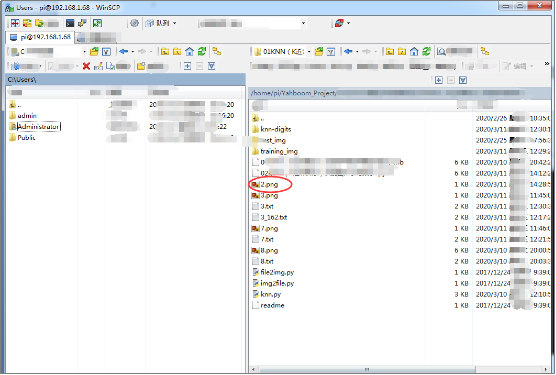
Task: Click the plus select-files icon in remote panel
Action: [439, 80]
